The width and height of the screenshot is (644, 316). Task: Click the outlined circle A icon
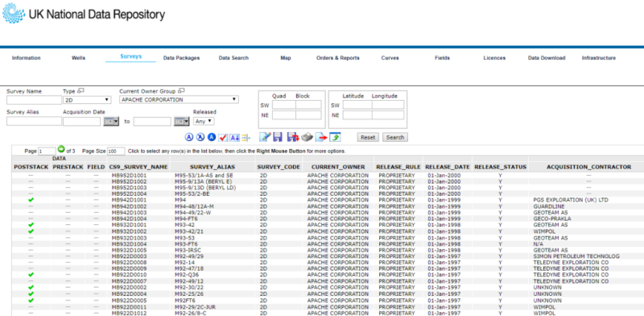(x=189, y=137)
